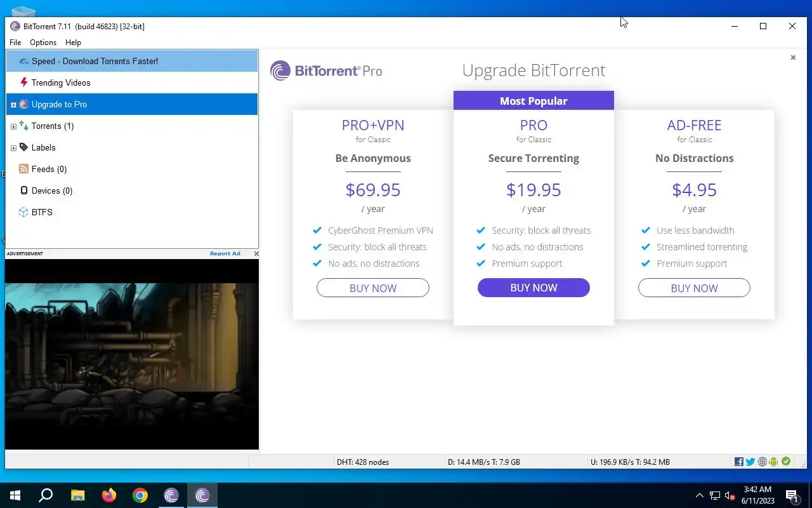812x508 pixels.
Task: Buy the PRO+VPN plan
Action: (373, 288)
